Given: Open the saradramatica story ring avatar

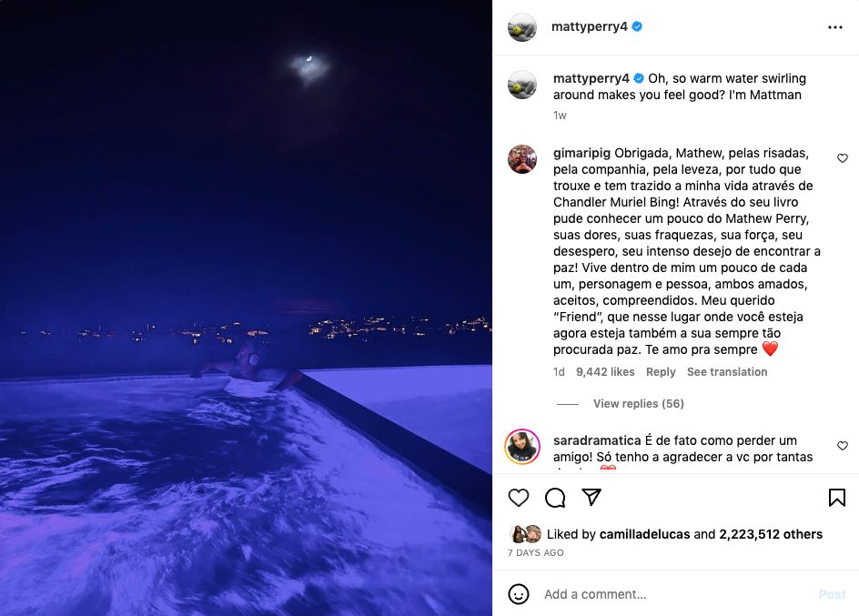Looking at the screenshot, I should [x=522, y=447].
